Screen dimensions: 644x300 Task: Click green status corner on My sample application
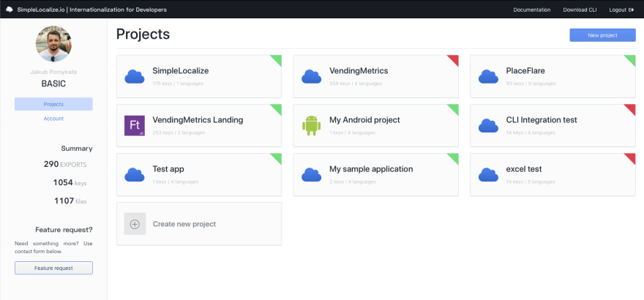454,157
